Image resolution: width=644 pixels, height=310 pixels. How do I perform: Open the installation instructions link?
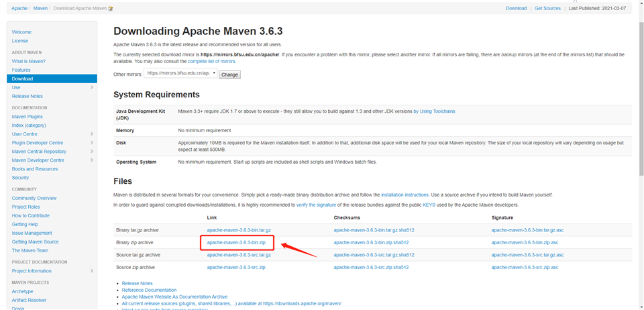405,195
